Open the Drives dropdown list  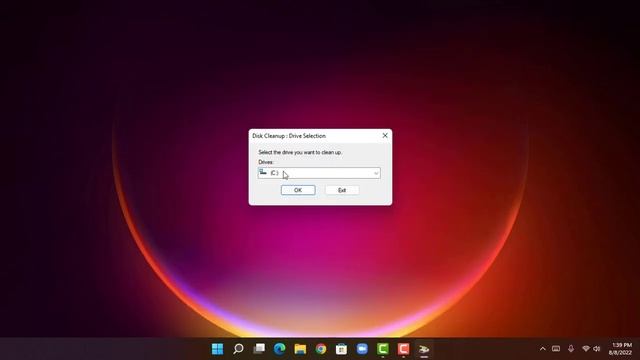319,173
